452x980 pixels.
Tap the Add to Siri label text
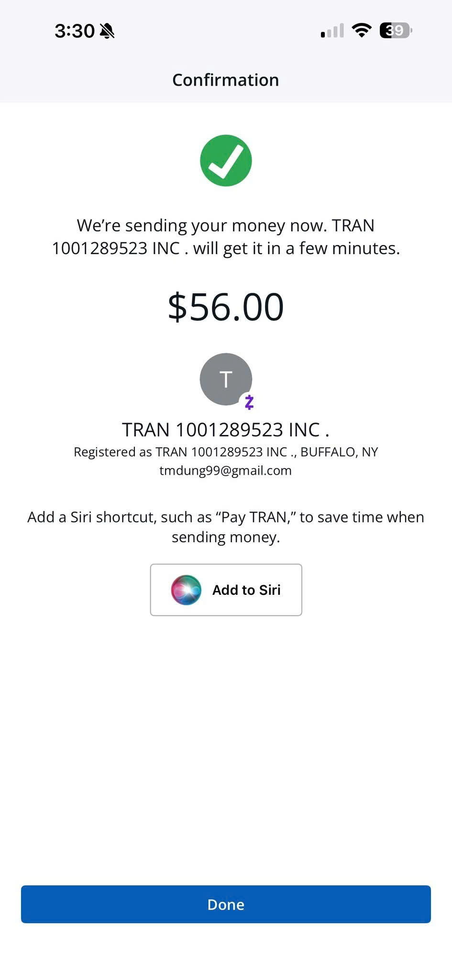246,590
